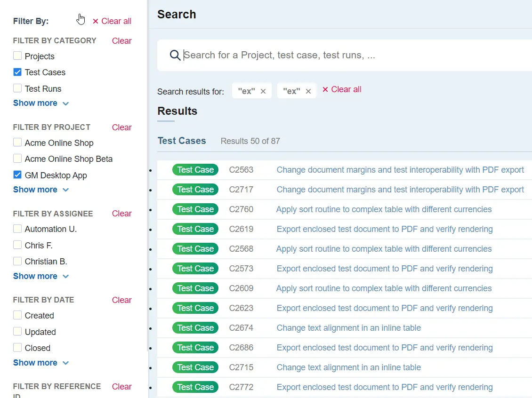The height and width of the screenshot is (398, 532).
Task: Expand Show more under Filter by Date
Action: click(41, 363)
